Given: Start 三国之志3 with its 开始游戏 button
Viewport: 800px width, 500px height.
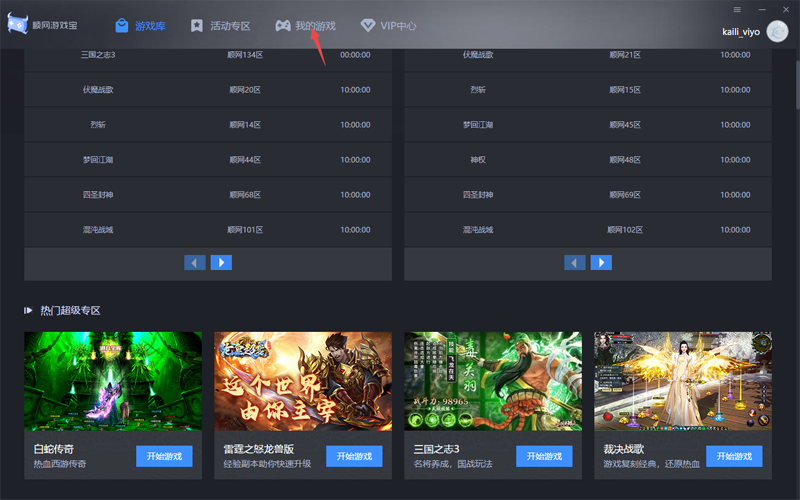Looking at the screenshot, I should pos(544,456).
